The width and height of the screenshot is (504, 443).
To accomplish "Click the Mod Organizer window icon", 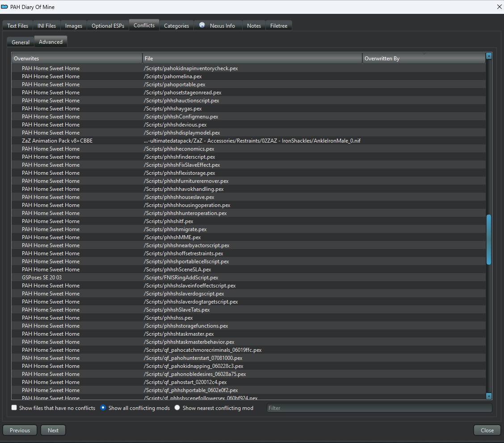I will [4, 7].
